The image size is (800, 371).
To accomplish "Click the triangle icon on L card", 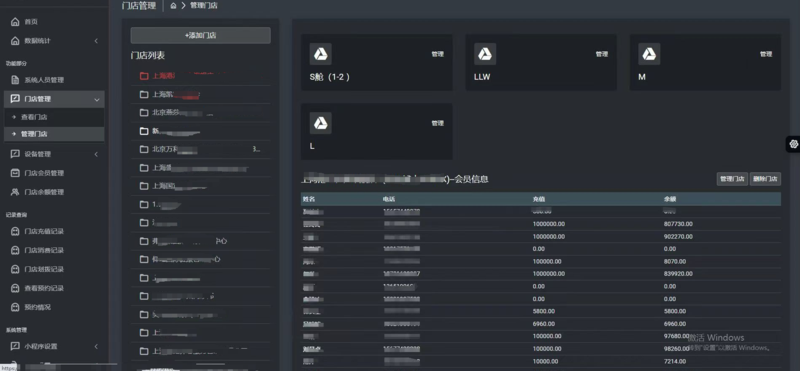I will click(320, 123).
